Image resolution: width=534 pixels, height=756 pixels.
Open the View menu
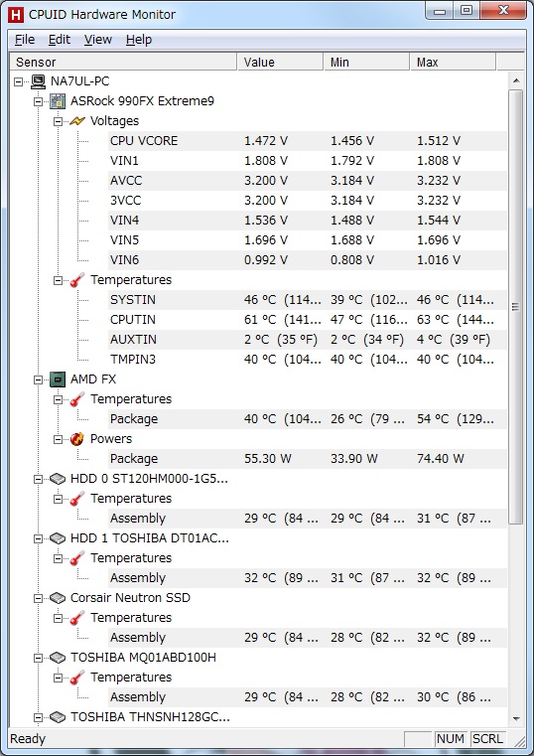(x=97, y=40)
